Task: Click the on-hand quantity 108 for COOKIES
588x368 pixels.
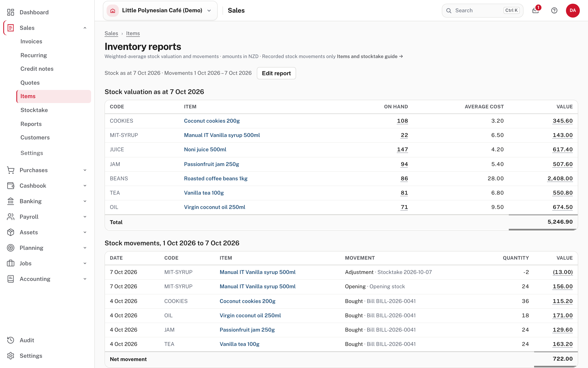Action: tap(402, 121)
